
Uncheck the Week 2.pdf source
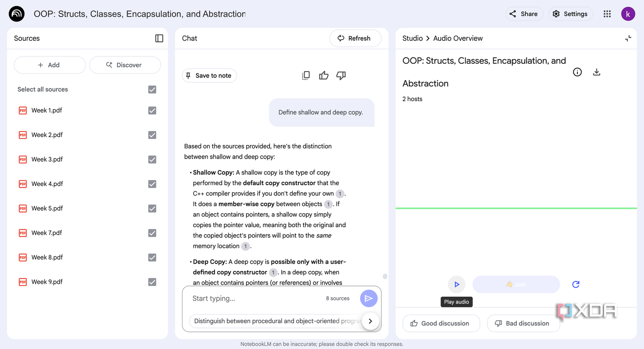152,135
